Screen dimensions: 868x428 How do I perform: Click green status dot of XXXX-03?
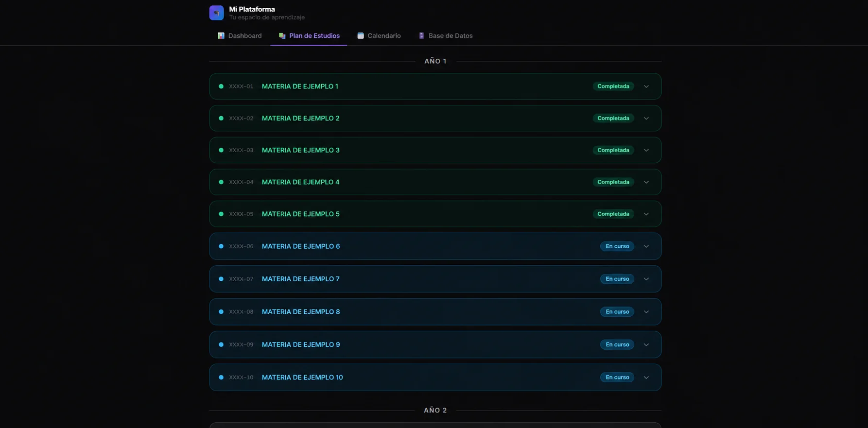221,150
